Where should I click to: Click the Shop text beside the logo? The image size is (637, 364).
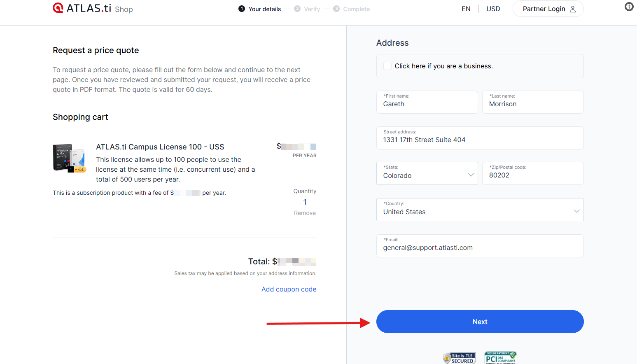click(x=124, y=9)
